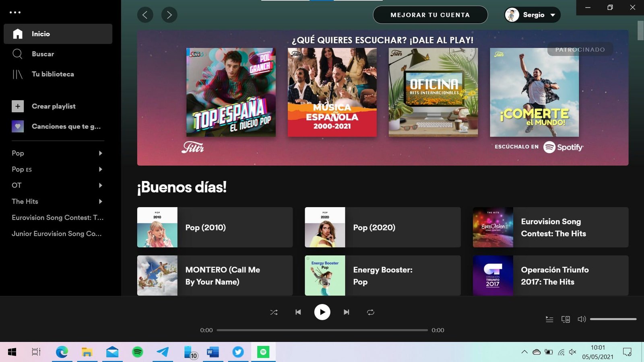Viewport: 644px width, 362px height.
Task: Open the play queue
Action: pos(549,319)
